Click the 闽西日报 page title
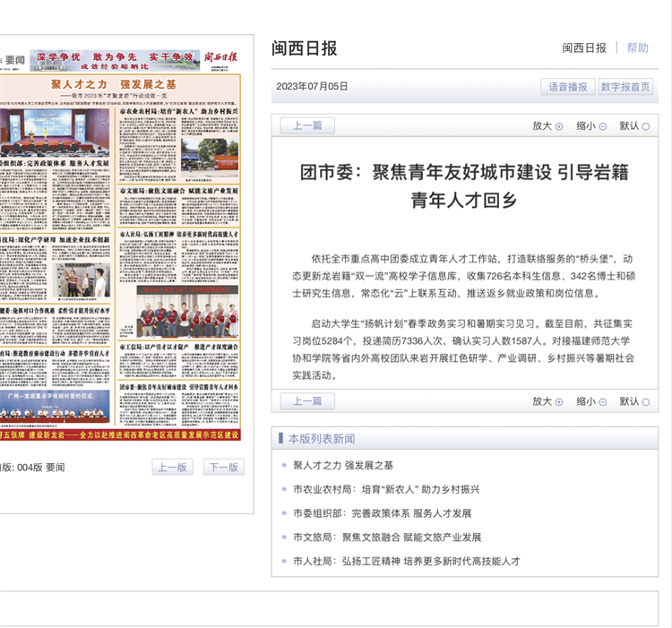672x628 pixels. [305, 48]
